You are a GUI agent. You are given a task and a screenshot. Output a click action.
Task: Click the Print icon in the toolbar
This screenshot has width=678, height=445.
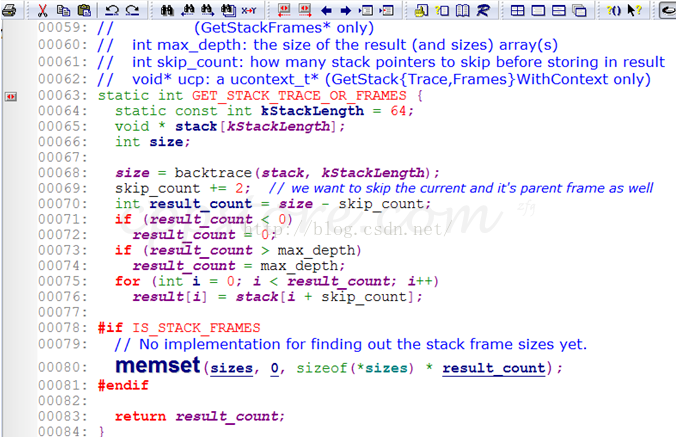pyautogui.click(x=10, y=11)
